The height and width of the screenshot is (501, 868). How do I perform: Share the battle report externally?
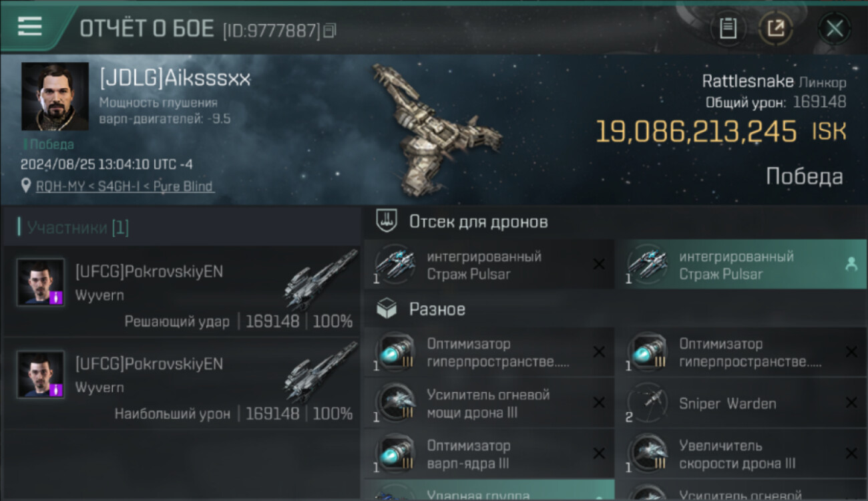coord(775,29)
